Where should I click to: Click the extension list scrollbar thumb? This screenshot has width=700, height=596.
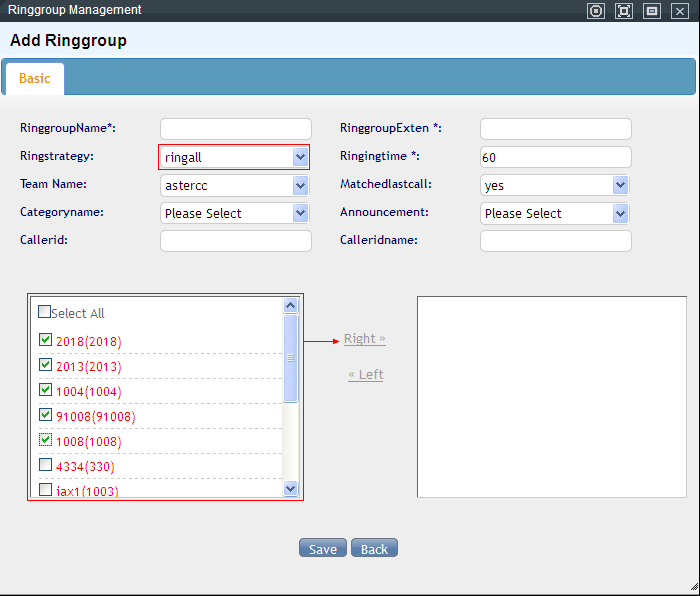tap(291, 358)
